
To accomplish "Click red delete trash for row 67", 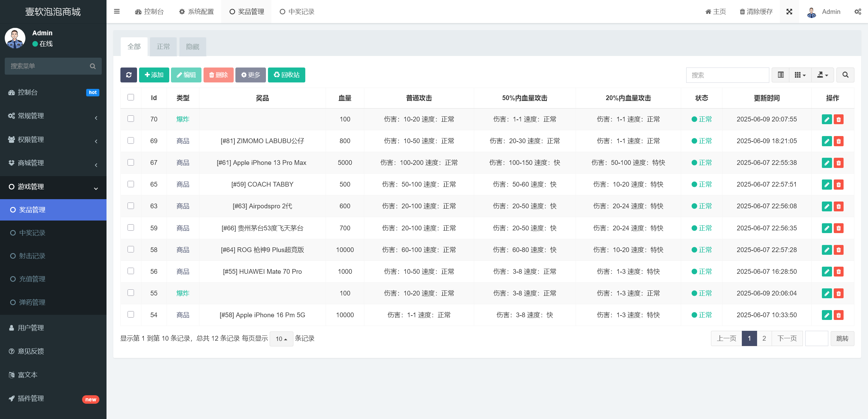I will 838,163.
